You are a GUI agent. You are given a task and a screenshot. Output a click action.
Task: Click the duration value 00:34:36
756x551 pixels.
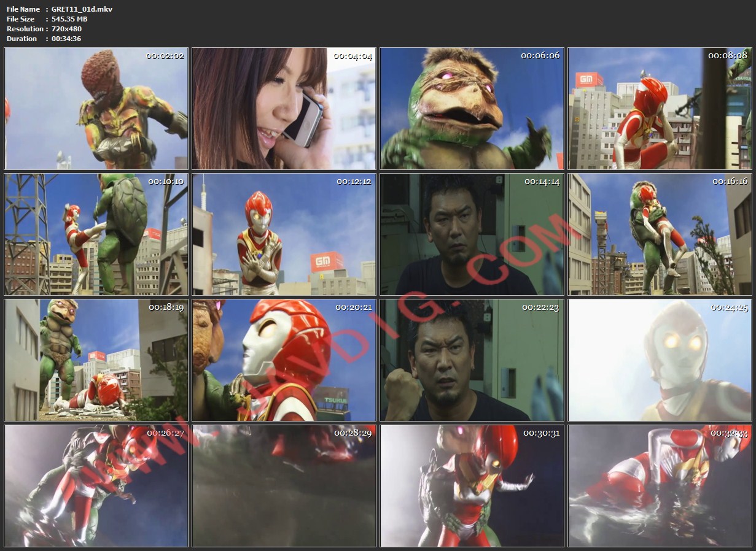[66, 39]
